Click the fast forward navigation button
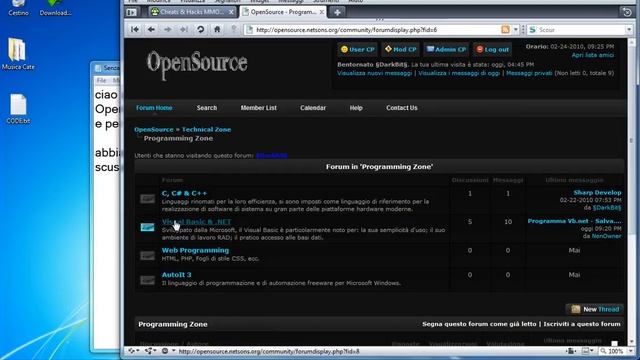The width and height of the screenshot is (640, 360). pos(184,29)
